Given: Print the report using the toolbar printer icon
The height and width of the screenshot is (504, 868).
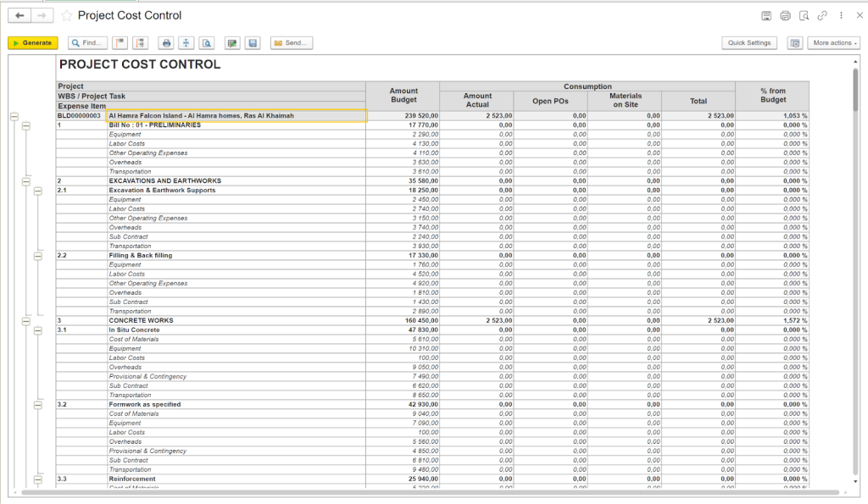Looking at the screenshot, I should click(x=166, y=42).
